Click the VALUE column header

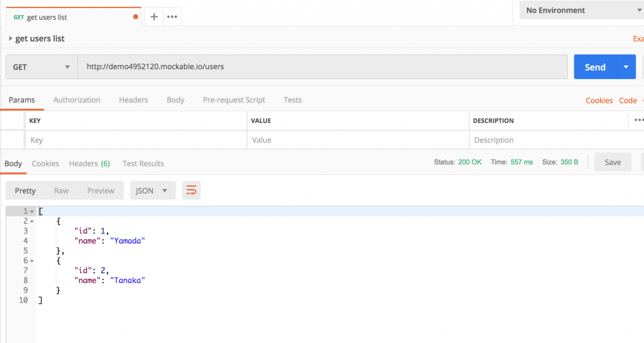click(261, 121)
